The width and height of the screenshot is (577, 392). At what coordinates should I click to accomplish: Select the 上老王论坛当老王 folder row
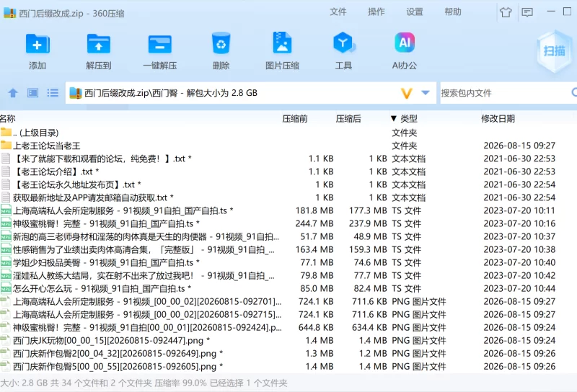(288, 146)
